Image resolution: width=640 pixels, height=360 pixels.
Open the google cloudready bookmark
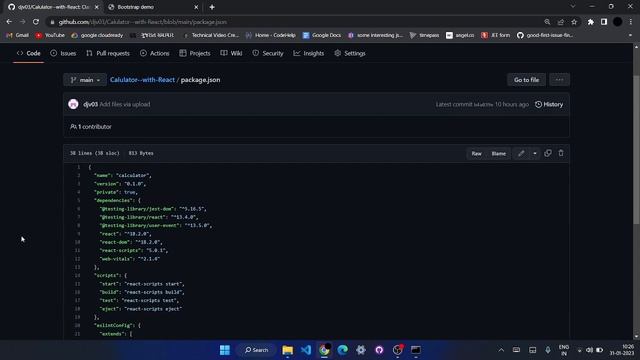(97, 36)
